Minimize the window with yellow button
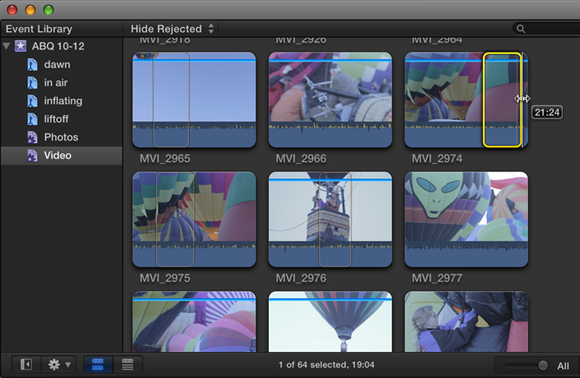Screen dimensions: 580x378 pos(30,10)
